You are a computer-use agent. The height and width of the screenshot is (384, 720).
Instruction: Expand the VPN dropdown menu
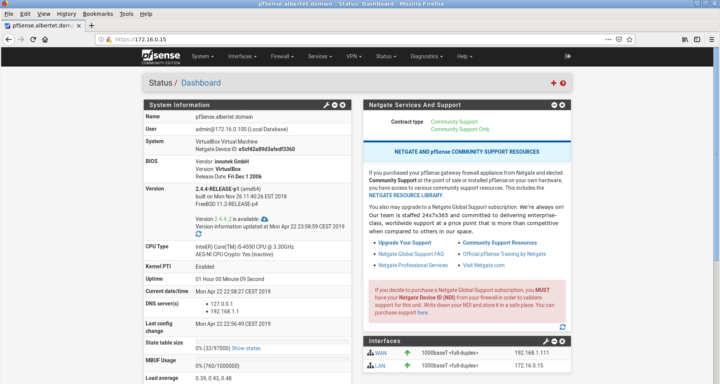pos(354,56)
